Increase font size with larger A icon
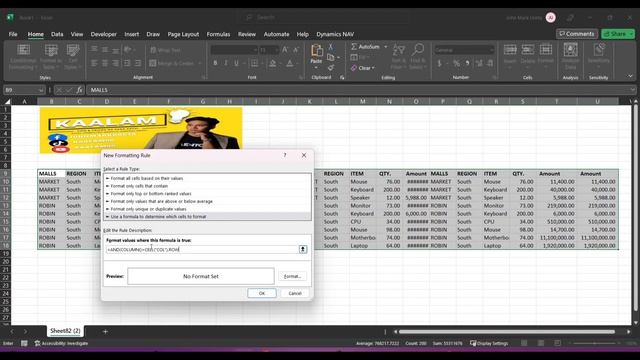 click(285, 50)
